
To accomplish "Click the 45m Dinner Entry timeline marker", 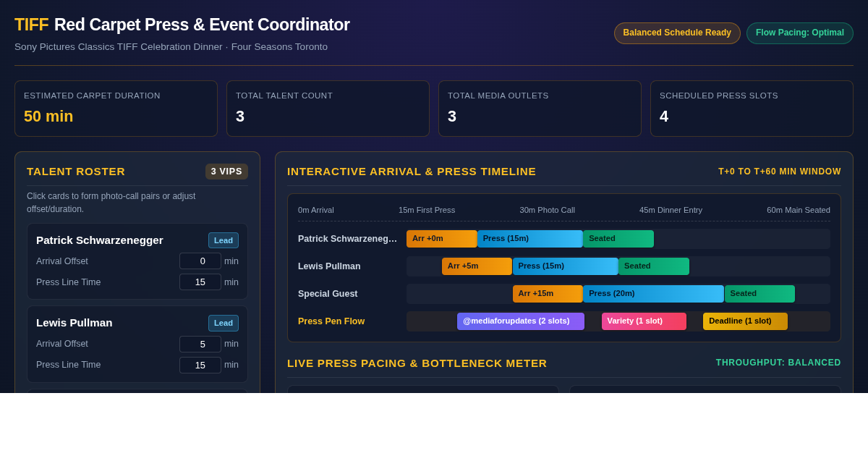I will coord(671,210).
